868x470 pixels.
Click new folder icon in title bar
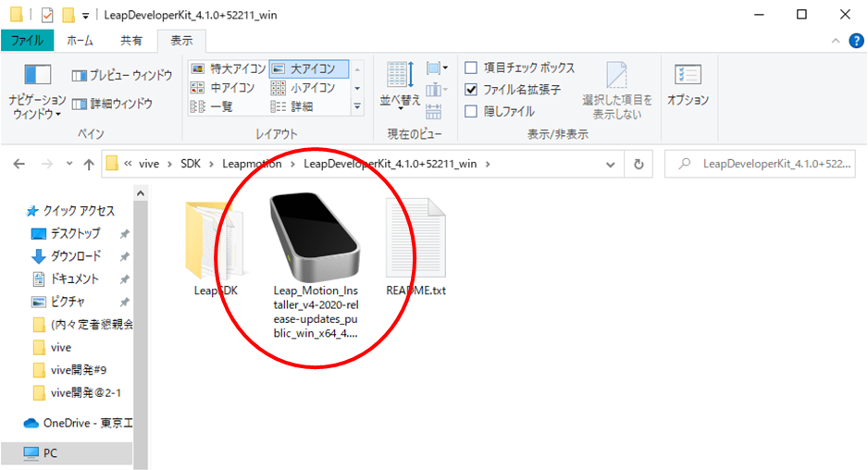[68, 15]
